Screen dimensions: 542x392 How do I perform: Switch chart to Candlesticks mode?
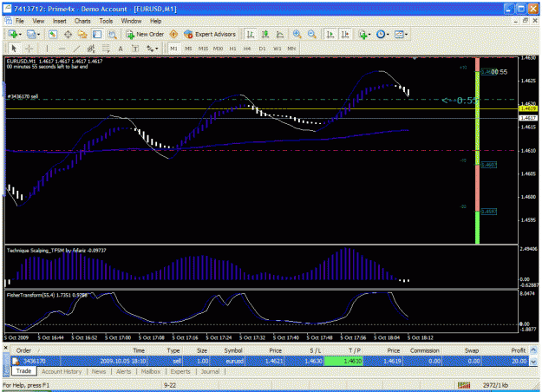(x=265, y=34)
